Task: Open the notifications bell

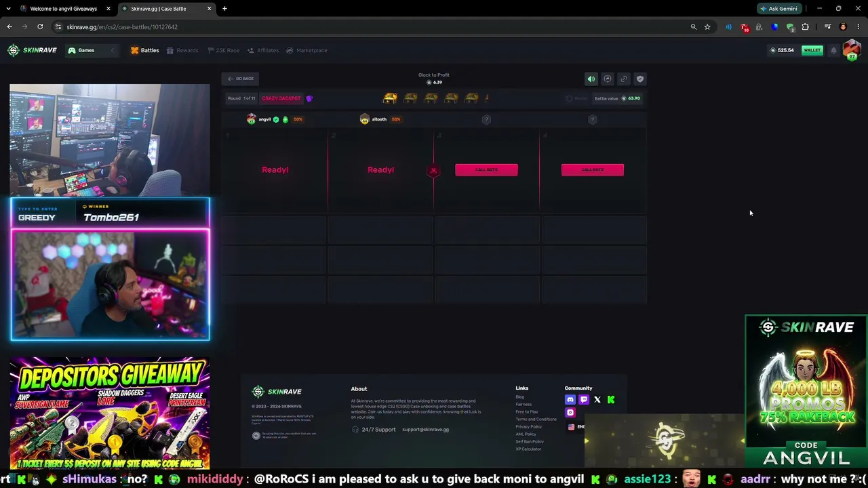Action: (x=833, y=50)
